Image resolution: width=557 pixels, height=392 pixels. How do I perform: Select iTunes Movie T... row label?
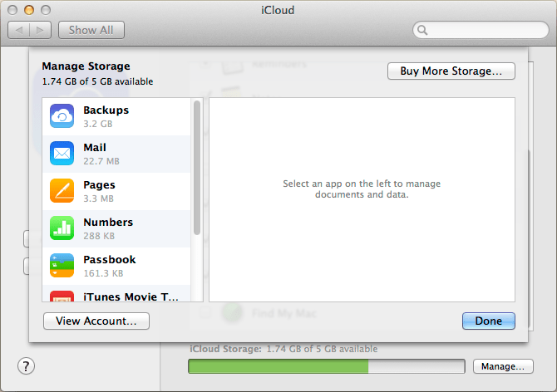tap(131, 296)
